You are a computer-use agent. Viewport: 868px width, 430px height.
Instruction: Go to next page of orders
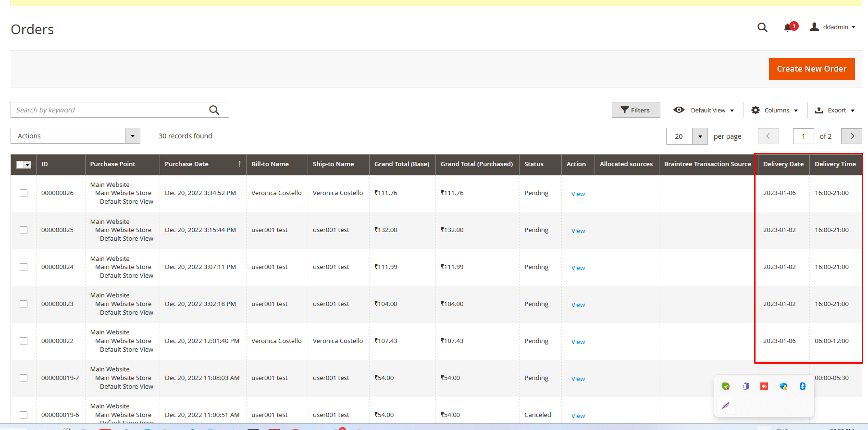point(852,136)
